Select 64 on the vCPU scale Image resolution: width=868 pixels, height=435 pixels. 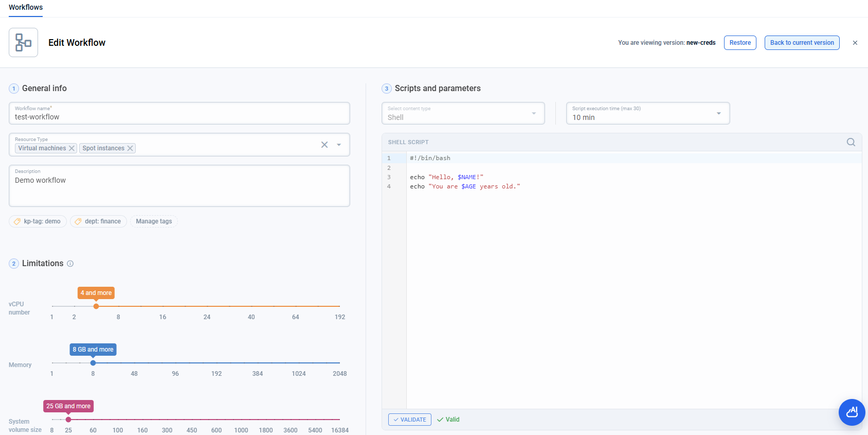(x=296, y=317)
